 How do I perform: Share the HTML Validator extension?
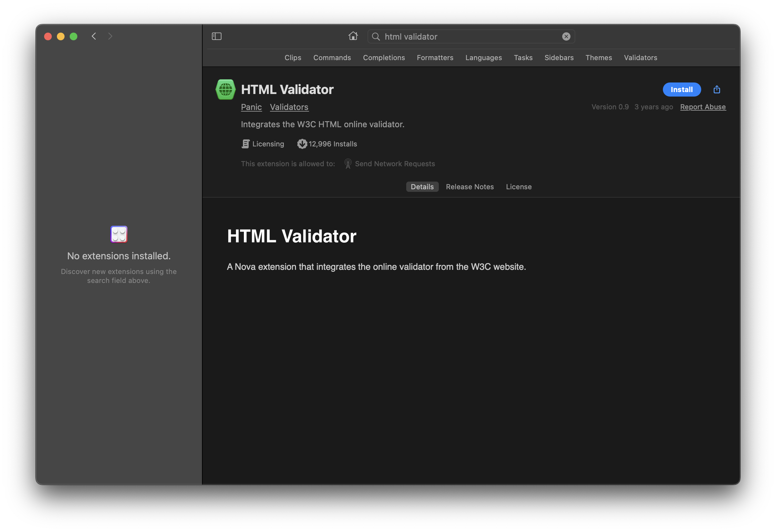click(717, 89)
